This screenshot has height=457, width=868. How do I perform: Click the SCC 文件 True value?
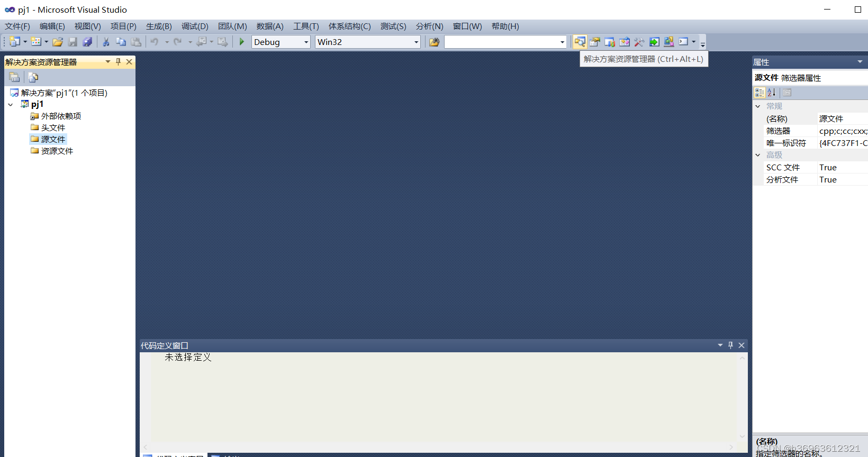point(843,167)
